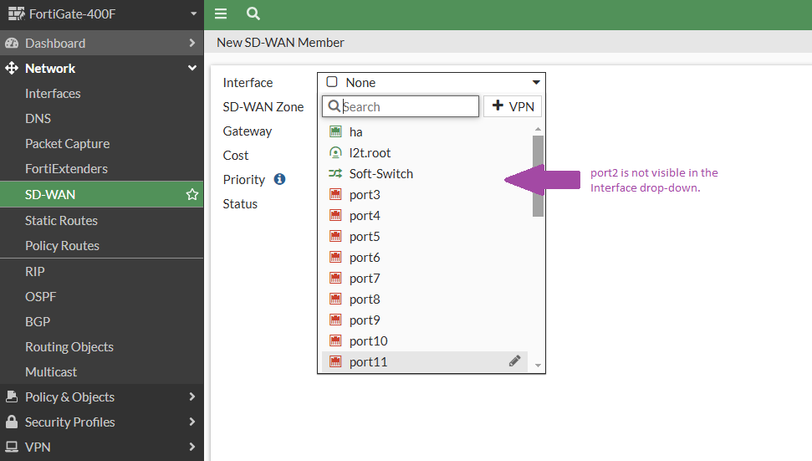Screen dimensions: 812x461
Task: Click the pencil edit icon on port11
Action: [515, 362]
